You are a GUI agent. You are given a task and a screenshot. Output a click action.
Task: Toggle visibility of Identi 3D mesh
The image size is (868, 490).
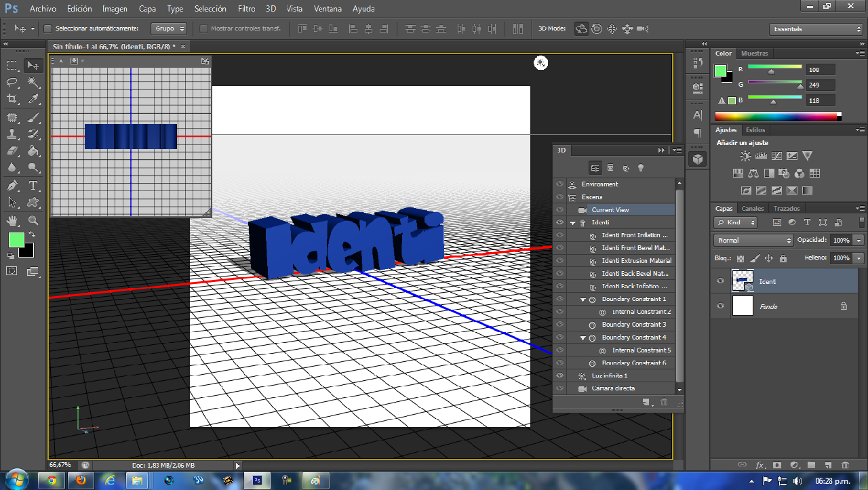click(x=559, y=222)
